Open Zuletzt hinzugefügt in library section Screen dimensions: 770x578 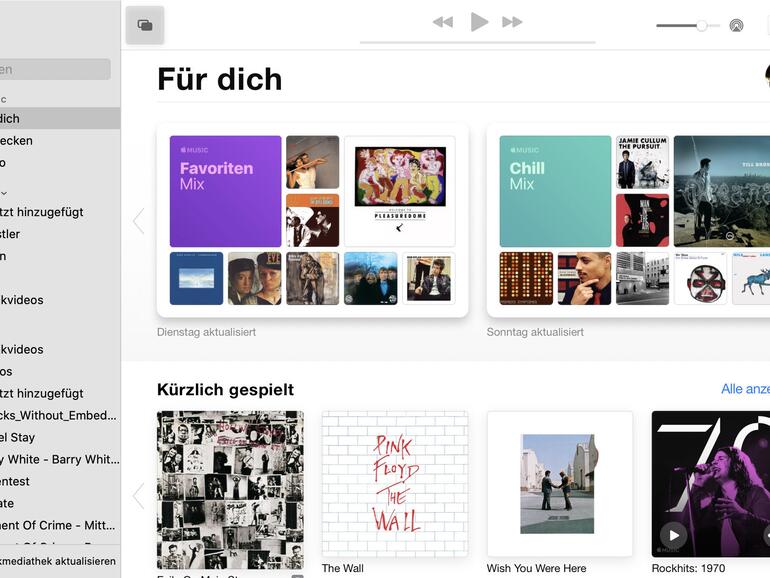[x=60, y=212]
